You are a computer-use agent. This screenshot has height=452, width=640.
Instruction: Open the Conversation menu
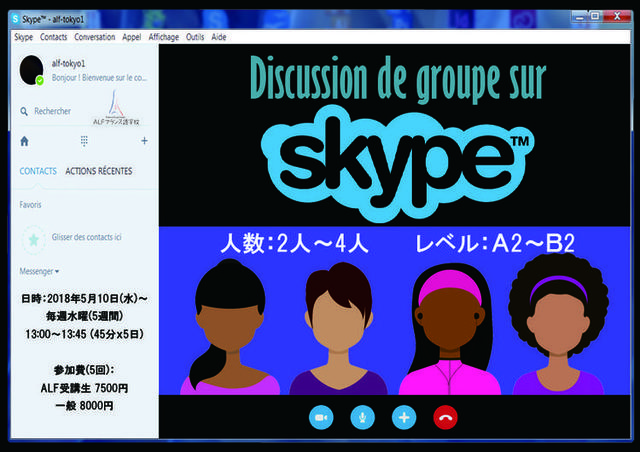point(95,37)
